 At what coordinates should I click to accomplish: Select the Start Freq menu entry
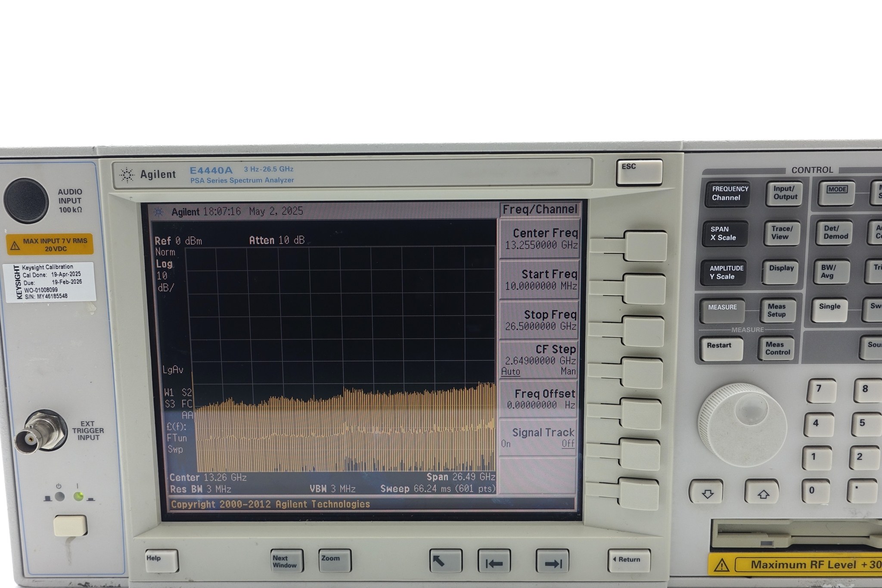click(539, 280)
